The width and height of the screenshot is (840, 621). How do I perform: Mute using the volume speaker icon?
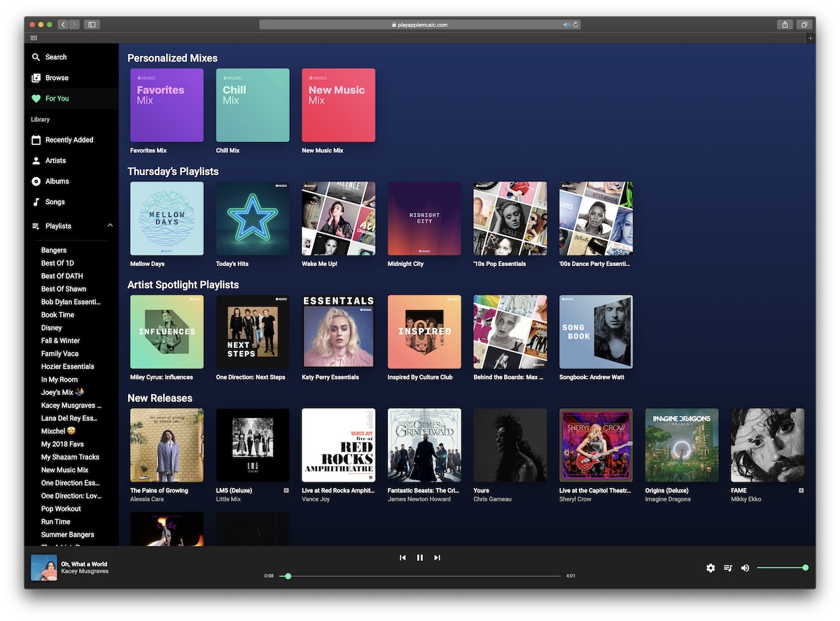tap(745, 568)
